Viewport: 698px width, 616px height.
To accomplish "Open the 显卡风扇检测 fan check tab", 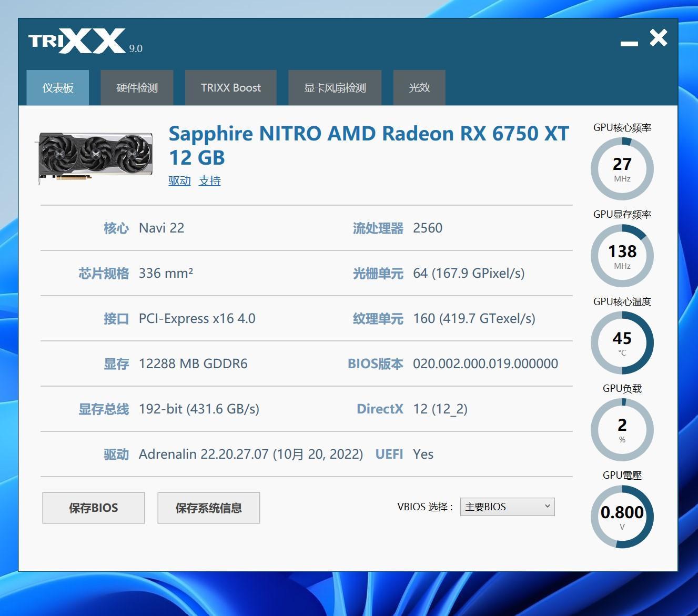I will pyautogui.click(x=335, y=88).
